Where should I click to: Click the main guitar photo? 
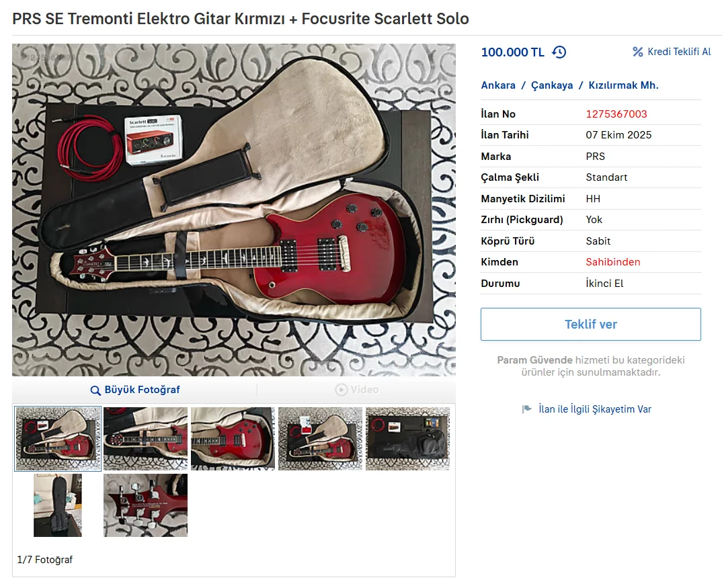point(234,210)
